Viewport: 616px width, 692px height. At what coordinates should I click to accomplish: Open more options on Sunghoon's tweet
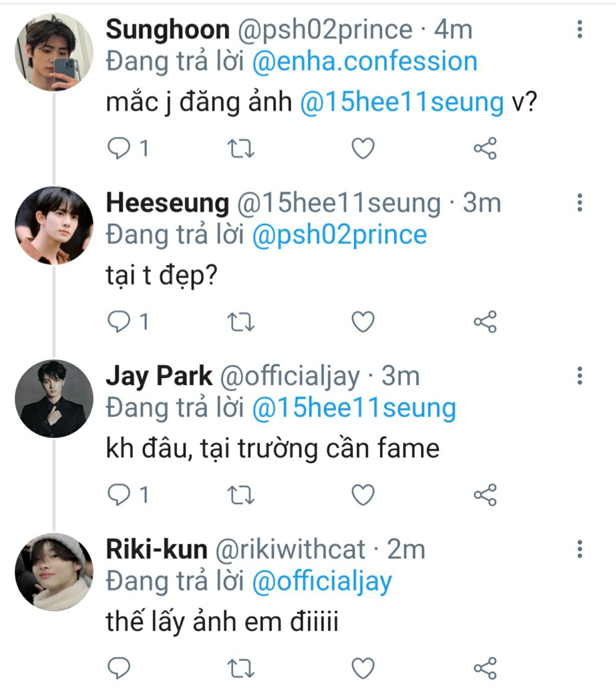[580, 29]
